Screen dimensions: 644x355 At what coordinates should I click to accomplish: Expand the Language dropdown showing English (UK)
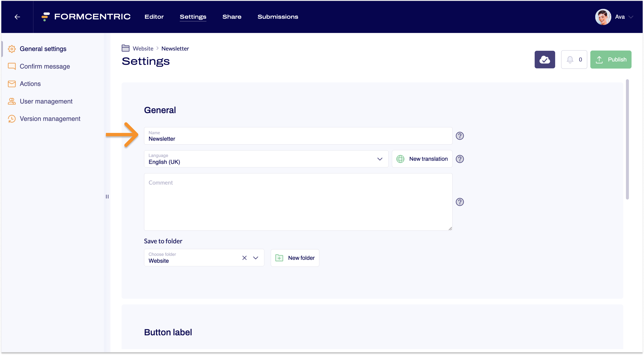click(380, 159)
